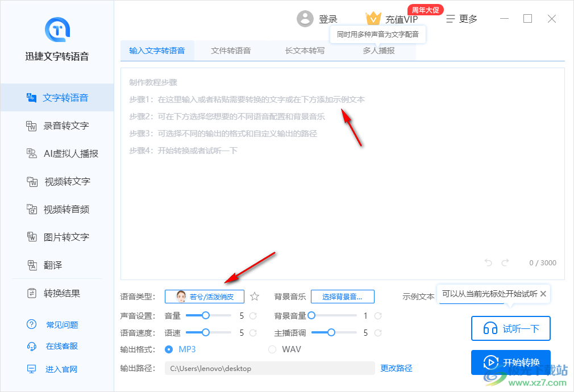Click the undo arrow above the text area
This screenshot has height=392, width=574.
488,262
